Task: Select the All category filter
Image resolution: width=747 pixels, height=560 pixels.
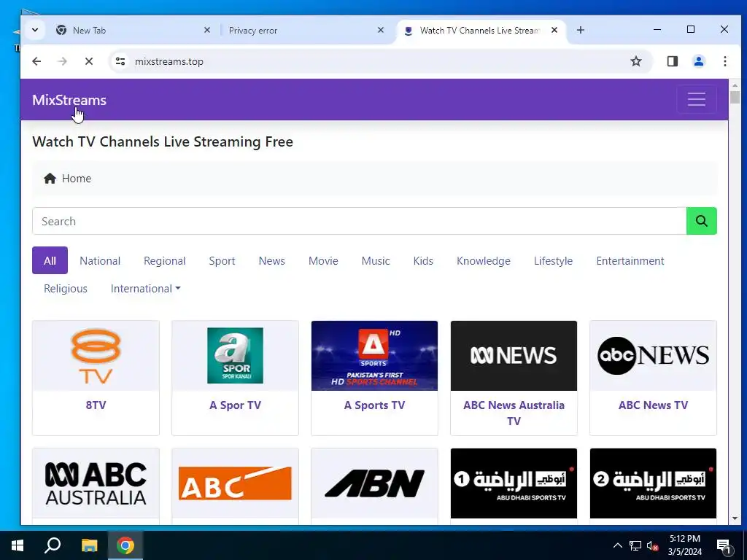Action: point(50,260)
